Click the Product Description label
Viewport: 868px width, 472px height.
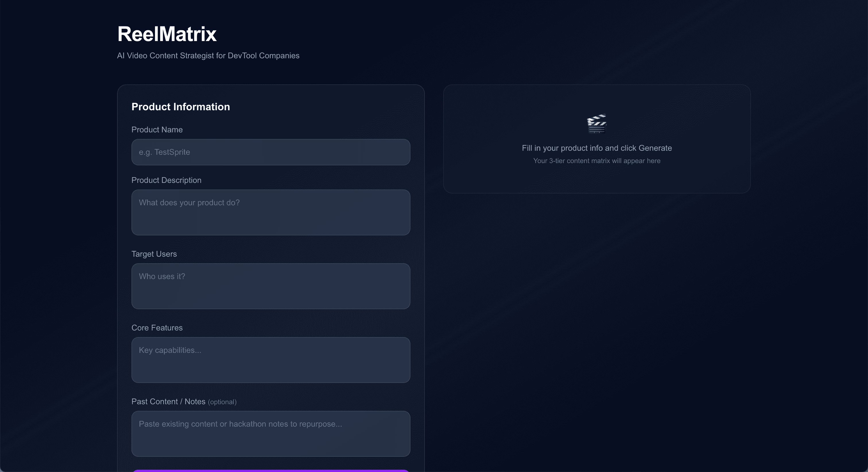tap(166, 180)
